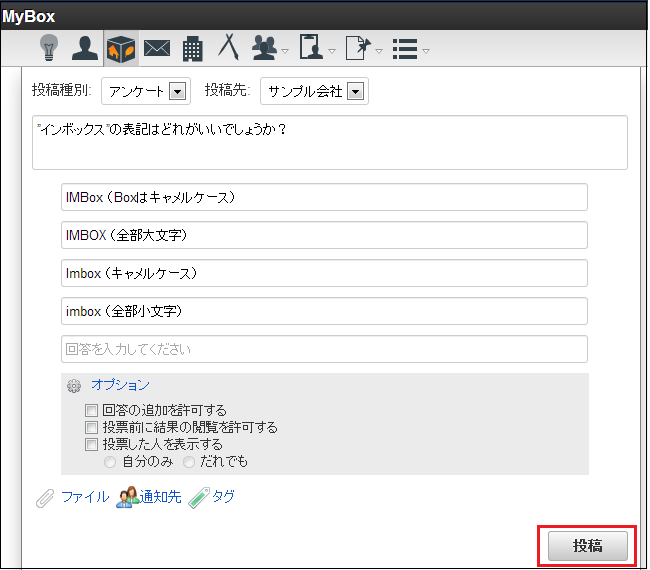Click the imbox (全部小文字) answer field
650x570 pixels.
pos(324,311)
